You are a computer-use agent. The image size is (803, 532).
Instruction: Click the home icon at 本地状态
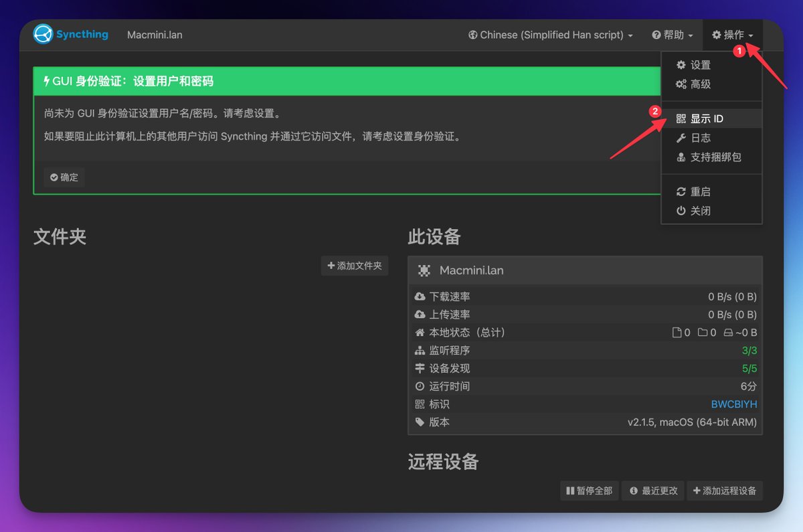pos(420,333)
